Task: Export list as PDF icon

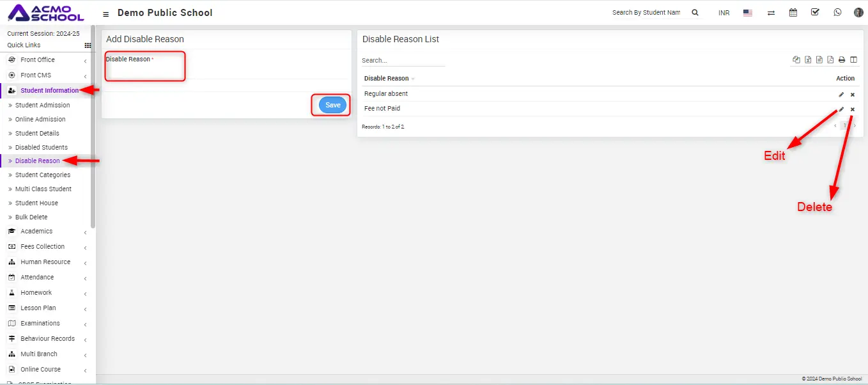Action: [x=830, y=60]
